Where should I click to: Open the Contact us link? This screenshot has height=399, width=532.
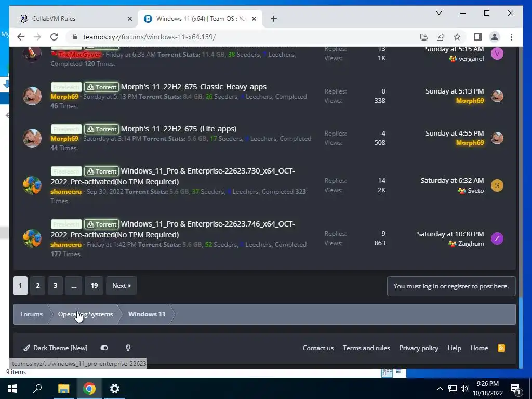coord(318,348)
